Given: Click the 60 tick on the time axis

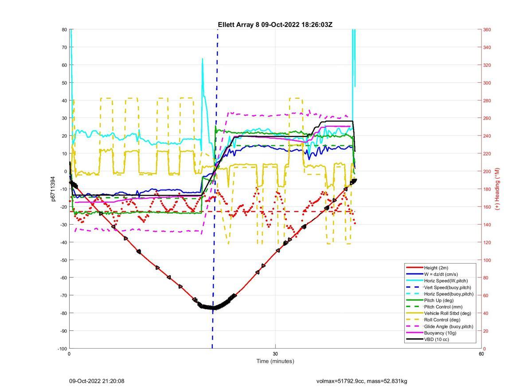Looking at the screenshot, I should coord(481,354).
